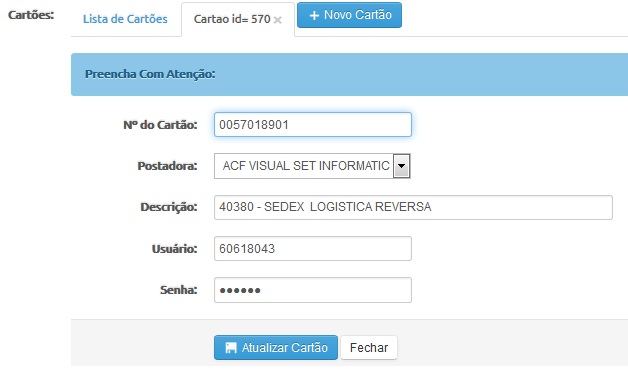Viewport: 628px width, 372px height.
Task: Focus the Senha password field
Action: [x=313, y=290]
